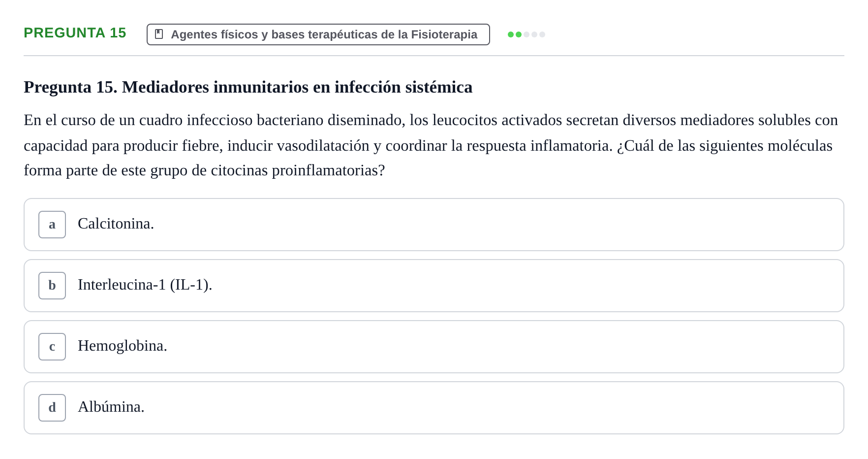
Task: Choose answer option Albúmina
Action: 434,408
